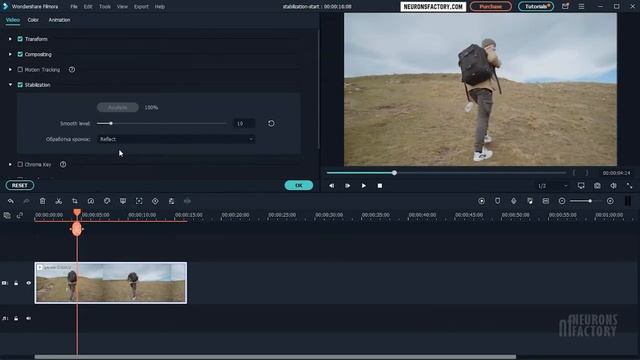This screenshot has width=640, height=360.
Task: Switch to the Video tab
Action: tap(13, 20)
